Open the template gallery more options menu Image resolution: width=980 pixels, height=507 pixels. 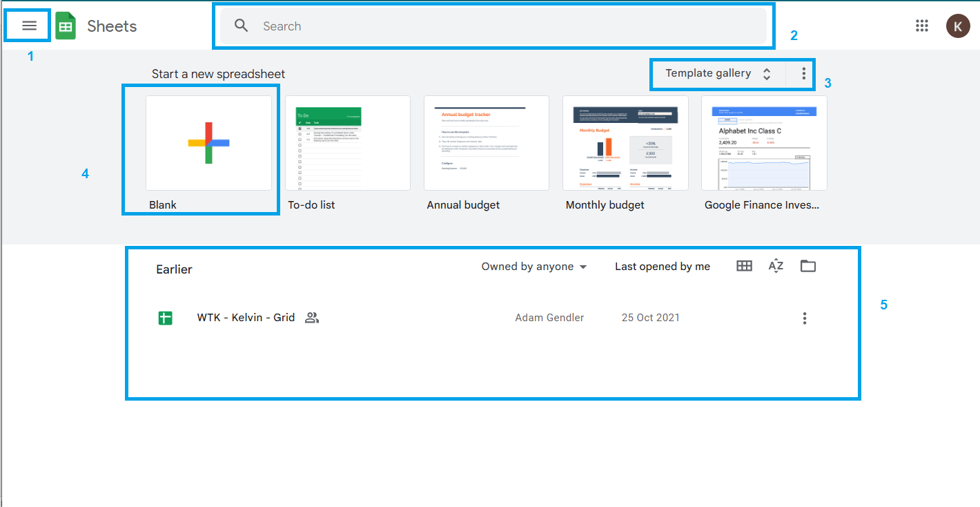pos(803,73)
